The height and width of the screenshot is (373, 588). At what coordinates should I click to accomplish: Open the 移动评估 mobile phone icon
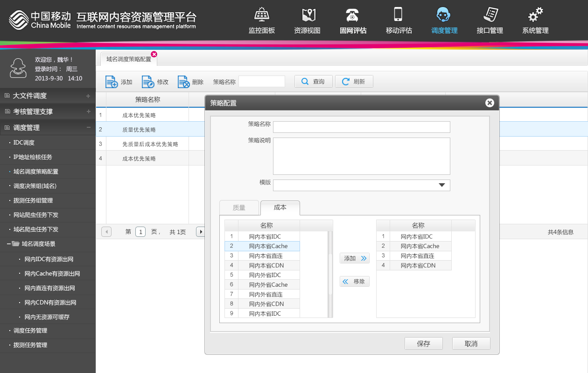(398, 14)
